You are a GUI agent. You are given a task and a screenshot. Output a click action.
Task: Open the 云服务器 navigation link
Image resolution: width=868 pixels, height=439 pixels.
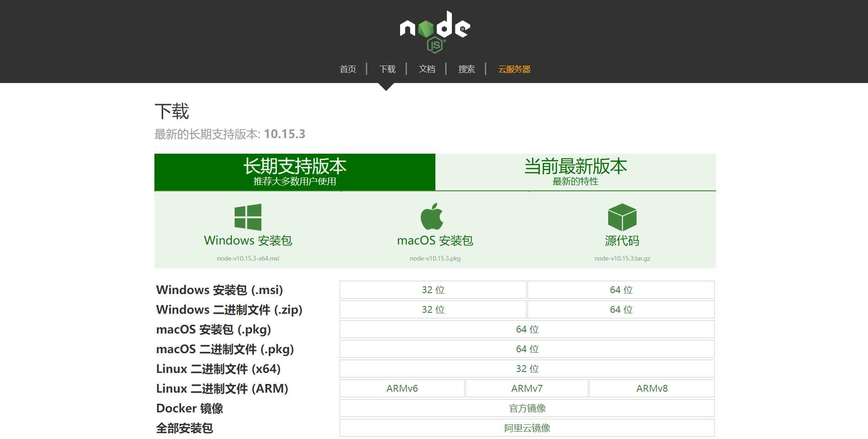click(x=514, y=69)
